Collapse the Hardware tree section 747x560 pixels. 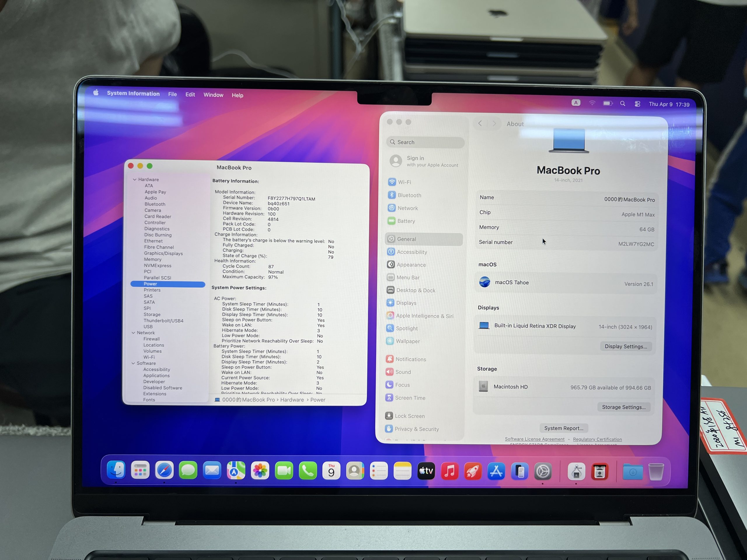point(135,180)
